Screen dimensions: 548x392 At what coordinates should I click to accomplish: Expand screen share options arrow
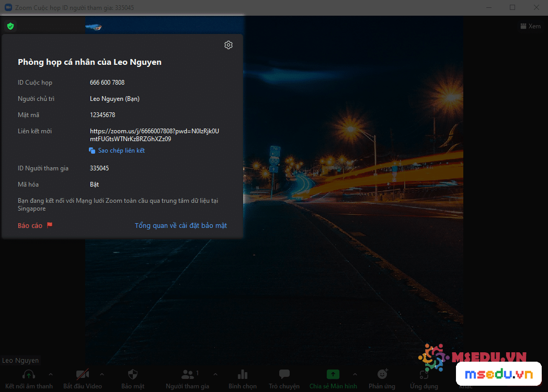(355, 374)
